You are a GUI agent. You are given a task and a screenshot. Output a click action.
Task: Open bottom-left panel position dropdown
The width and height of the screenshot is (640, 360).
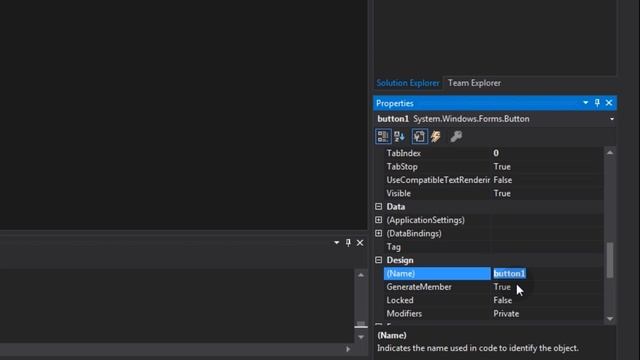coord(336,243)
